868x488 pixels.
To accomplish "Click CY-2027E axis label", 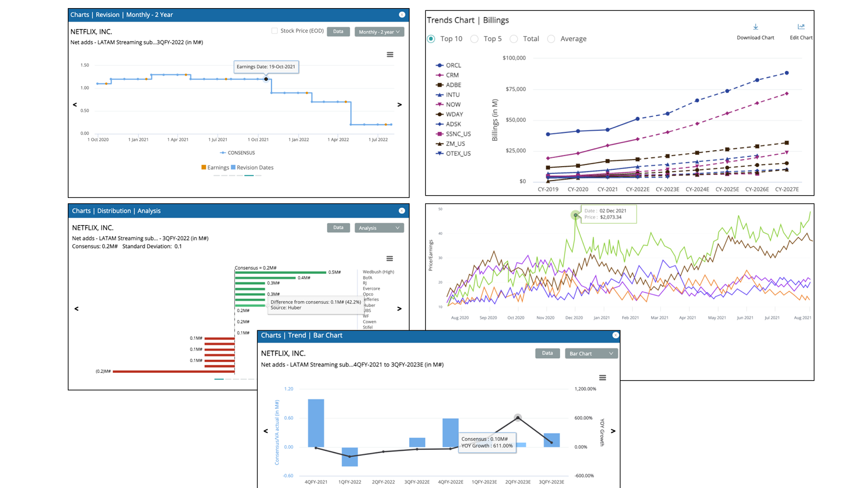I will [x=787, y=190].
